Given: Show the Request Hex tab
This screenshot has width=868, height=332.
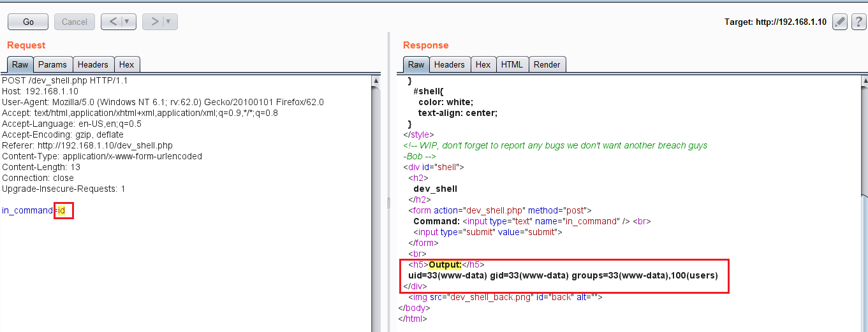Looking at the screenshot, I should 127,64.
